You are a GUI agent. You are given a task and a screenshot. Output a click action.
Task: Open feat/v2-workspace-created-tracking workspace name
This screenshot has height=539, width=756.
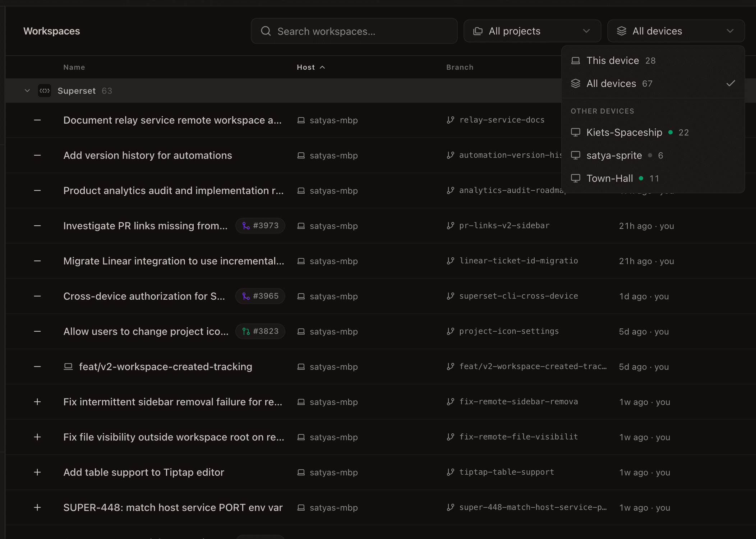point(166,367)
